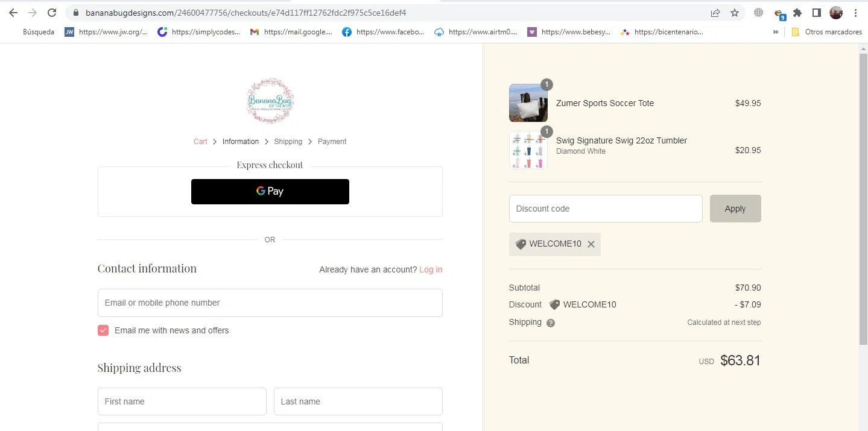Click the shipping help question mark
Screen dimensions: 868x431
click(x=551, y=323)
